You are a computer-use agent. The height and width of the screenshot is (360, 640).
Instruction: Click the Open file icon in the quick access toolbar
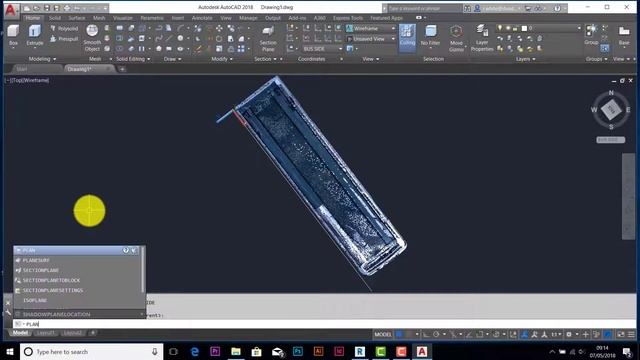coord(37,8)
